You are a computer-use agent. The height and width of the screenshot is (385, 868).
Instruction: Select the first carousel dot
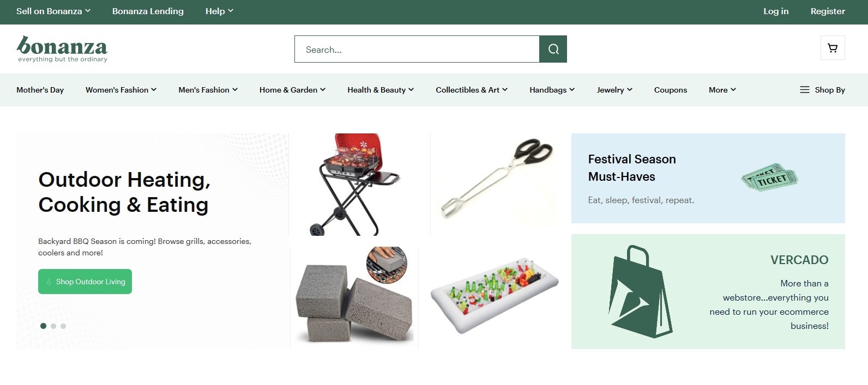pyautogui.click(x=43, y=326)
